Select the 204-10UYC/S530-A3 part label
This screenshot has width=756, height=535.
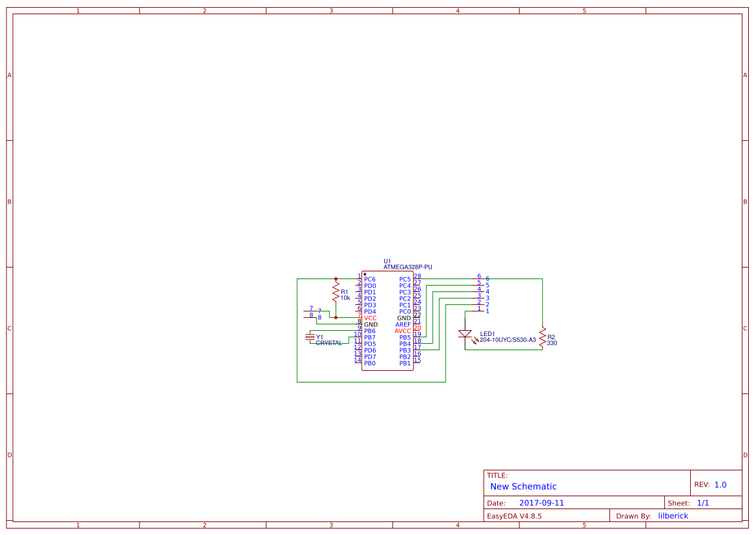coord(507,340)
